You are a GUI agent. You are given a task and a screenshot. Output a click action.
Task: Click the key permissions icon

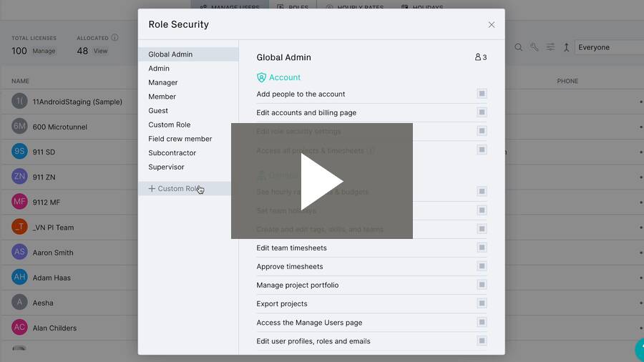pyautogui.click(x=535, y=48)
